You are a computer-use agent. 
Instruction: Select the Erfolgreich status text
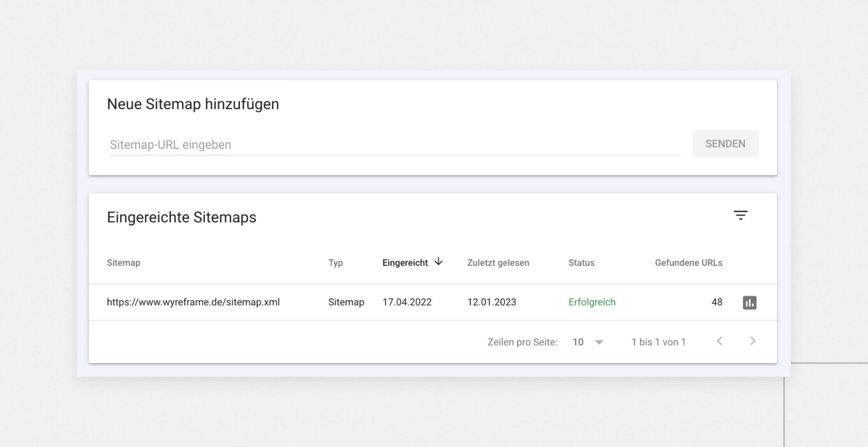click(592, 303)
